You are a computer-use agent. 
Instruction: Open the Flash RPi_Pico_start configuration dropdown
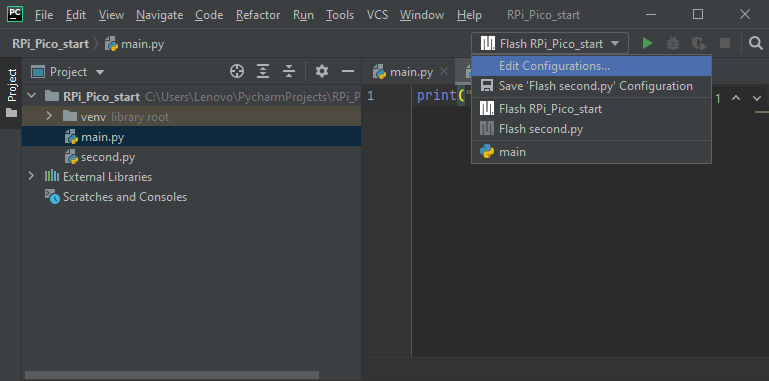[x=550, y=44]
